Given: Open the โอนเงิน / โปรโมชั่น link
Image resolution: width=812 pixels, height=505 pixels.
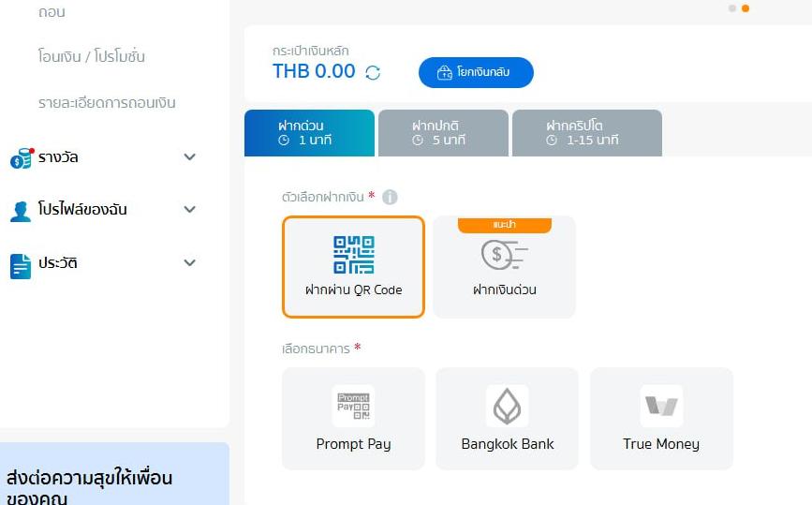Looking at the screenshot, I should pyautogui.click(x=92, y=56).
